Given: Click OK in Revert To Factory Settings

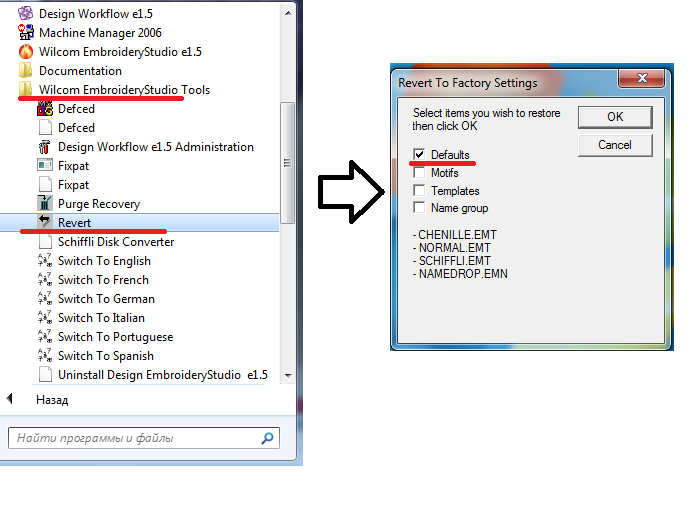Looking at the screenshot, I should tap(615, 117).
